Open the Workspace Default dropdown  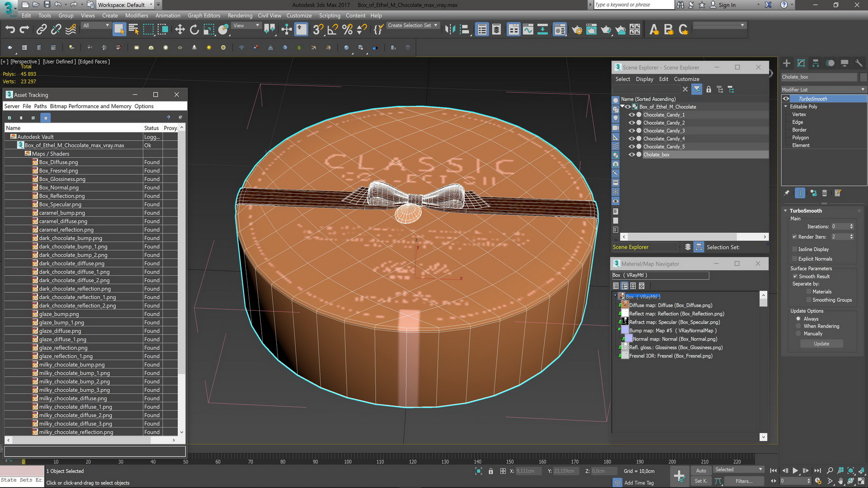[126, 5]
